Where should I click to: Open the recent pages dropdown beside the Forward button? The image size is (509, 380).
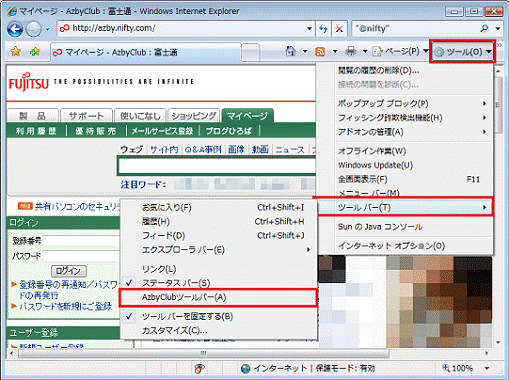(48, 29)
